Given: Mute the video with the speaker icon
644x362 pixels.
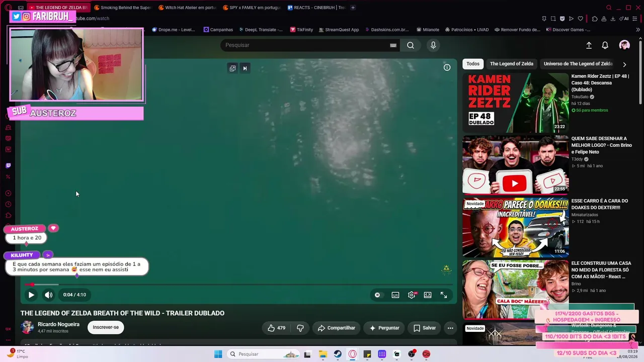Looking at the screenshot, I should point(48,295).
